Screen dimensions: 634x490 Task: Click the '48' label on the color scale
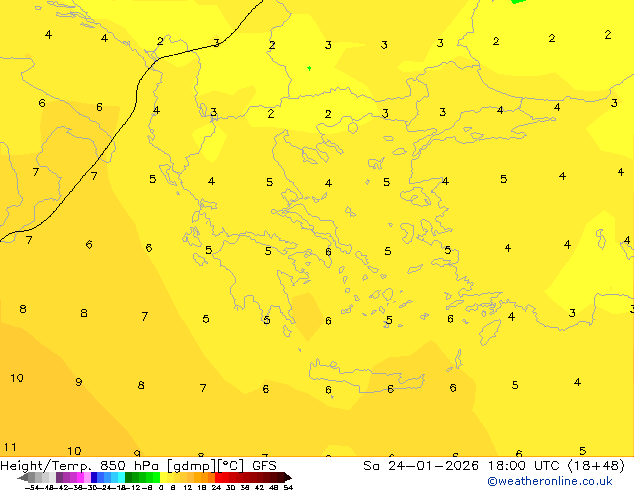[x=274, y=487]
